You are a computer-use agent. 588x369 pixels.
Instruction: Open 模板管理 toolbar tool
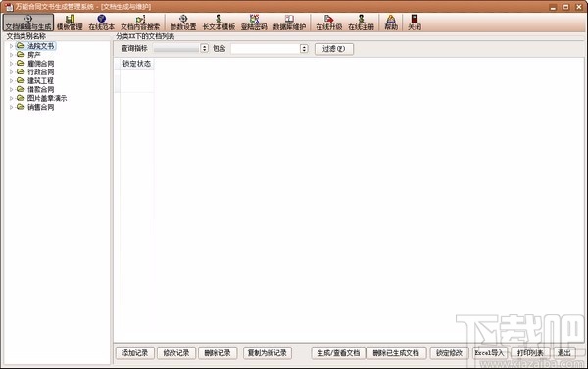pyautogui.click(x=70, y=23)
